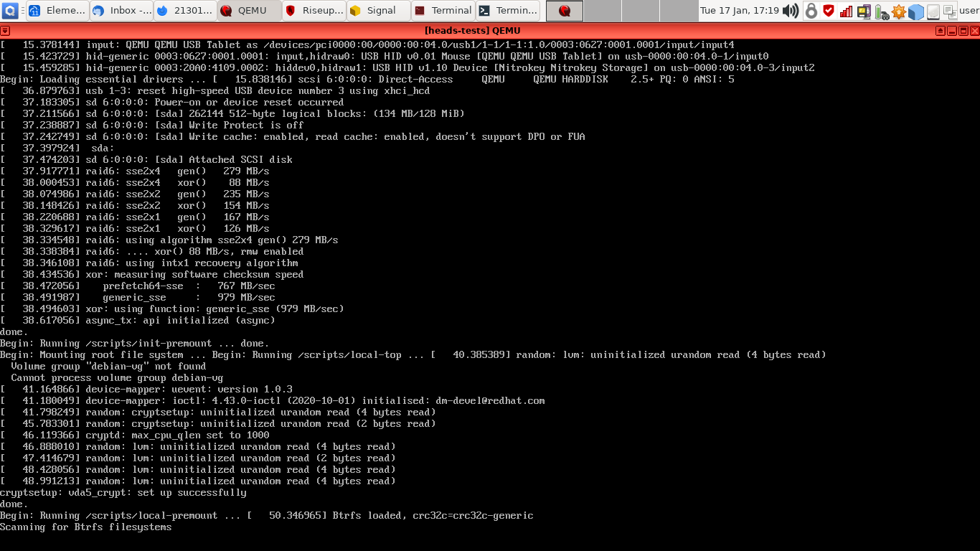Click the lock icon in the system tray
This screenshot has width=980, height=551.
pyautogui.click(x=811, y=10)
